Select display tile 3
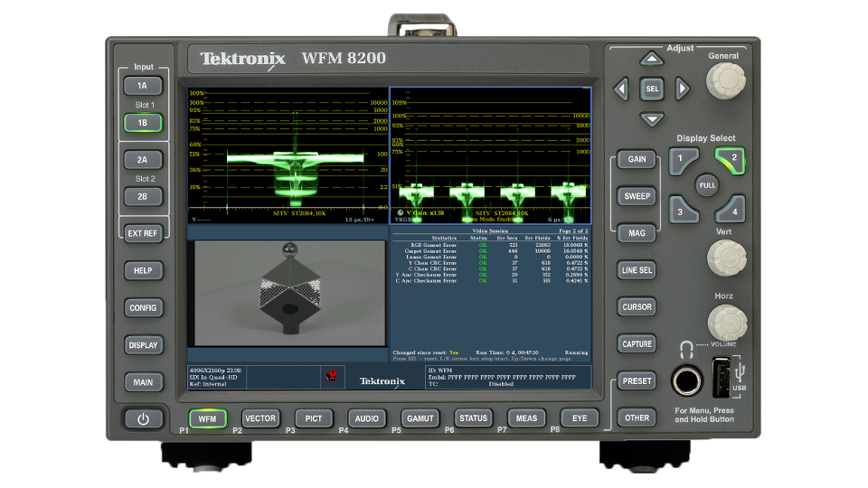The width and height of the screenshot is (868, 488). 683,209
